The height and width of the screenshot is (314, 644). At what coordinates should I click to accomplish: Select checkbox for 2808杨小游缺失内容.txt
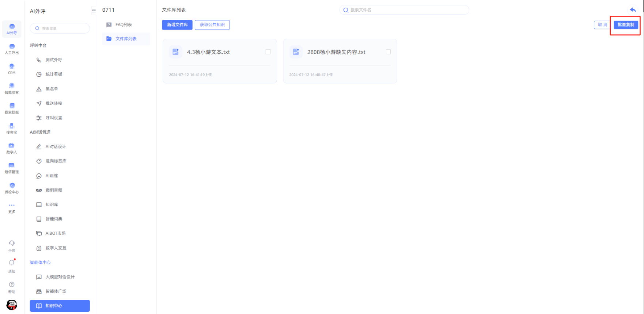388,52
